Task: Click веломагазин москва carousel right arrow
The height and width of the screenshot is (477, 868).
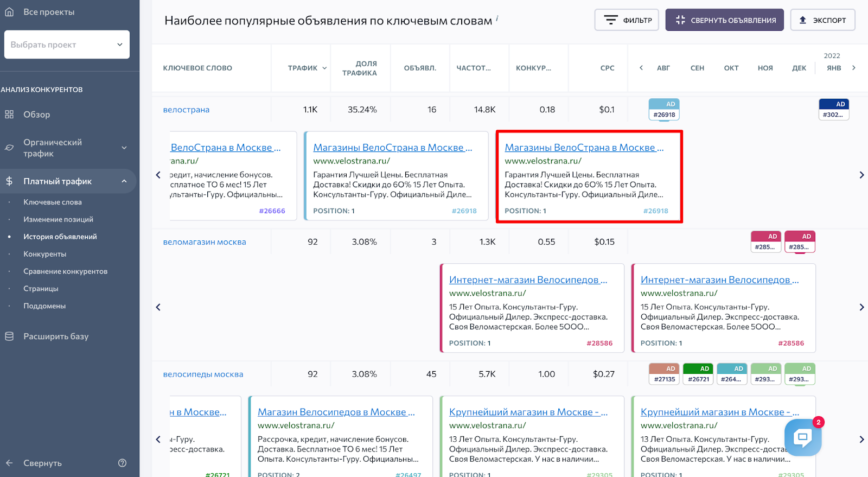Action: point(861,307)
